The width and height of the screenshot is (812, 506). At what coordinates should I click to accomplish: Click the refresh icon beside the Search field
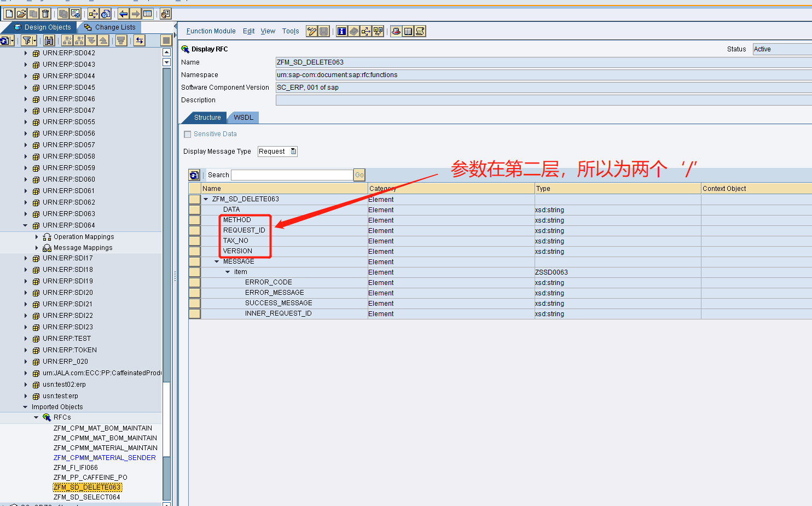point(194,175)
